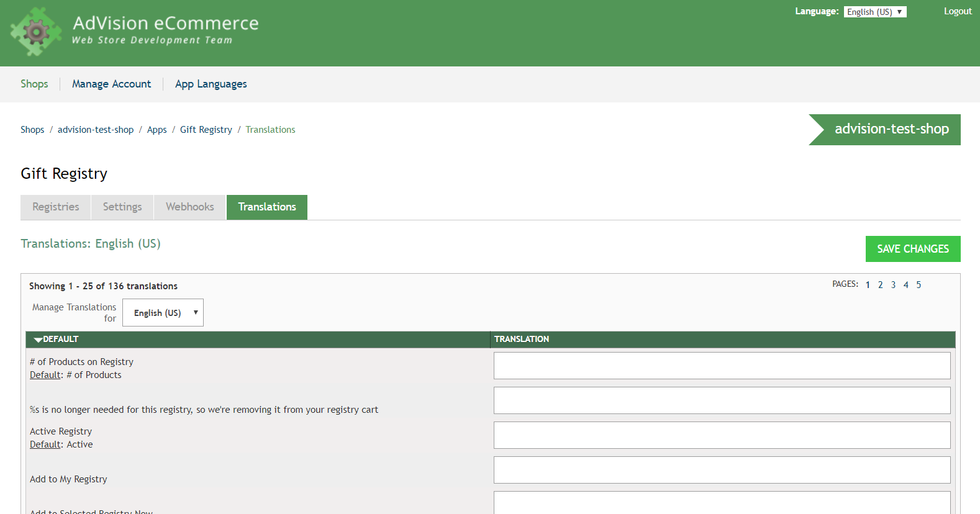Go to page 2 of translations

(x=880, y=285)
